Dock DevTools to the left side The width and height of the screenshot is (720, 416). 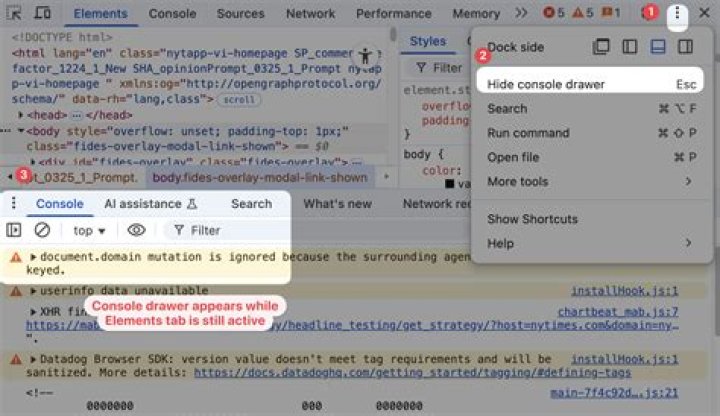[630, 46]
